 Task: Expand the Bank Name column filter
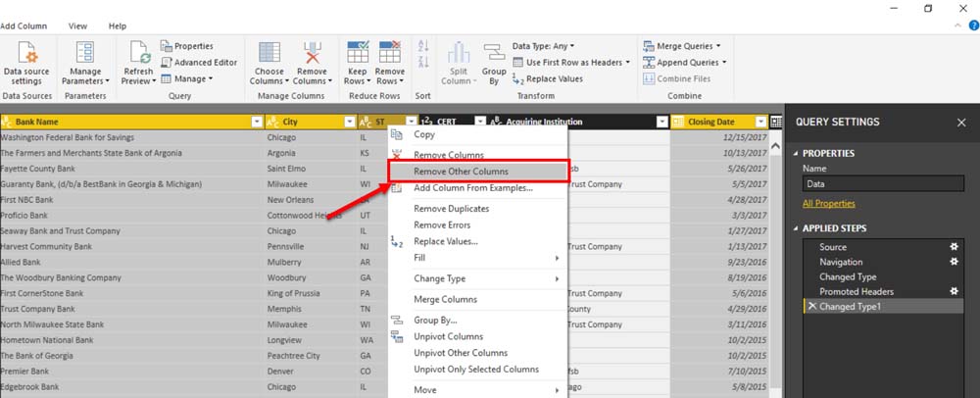(257, 123)
